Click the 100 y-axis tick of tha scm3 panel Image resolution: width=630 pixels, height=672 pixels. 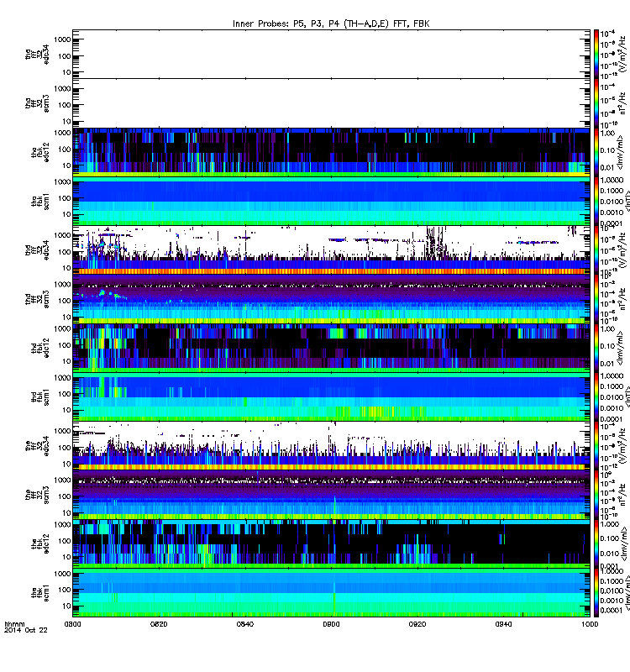coord(65,105)
